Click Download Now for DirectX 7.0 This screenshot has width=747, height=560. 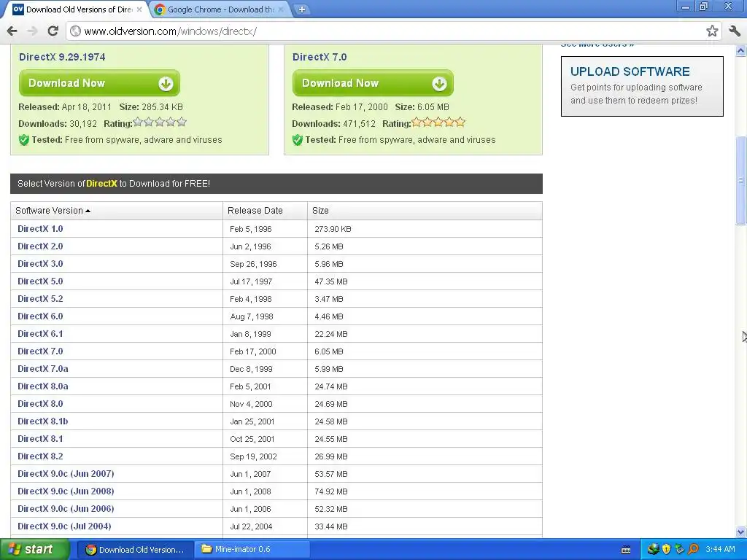tap(373, 83)
